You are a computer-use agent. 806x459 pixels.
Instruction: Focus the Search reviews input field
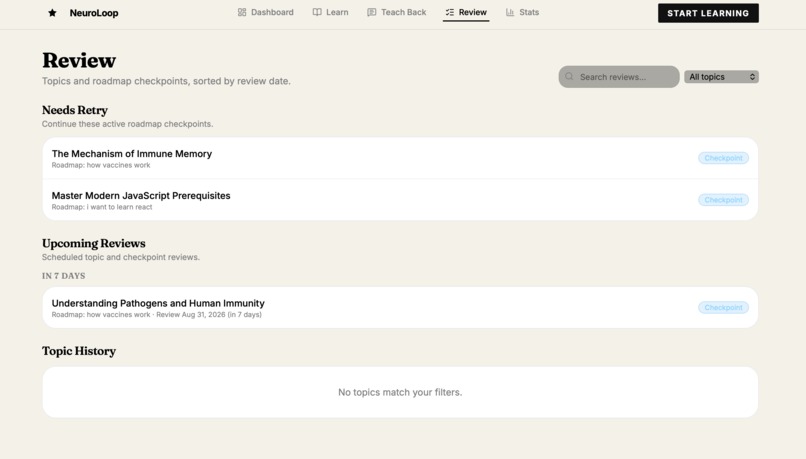(619, 77)
